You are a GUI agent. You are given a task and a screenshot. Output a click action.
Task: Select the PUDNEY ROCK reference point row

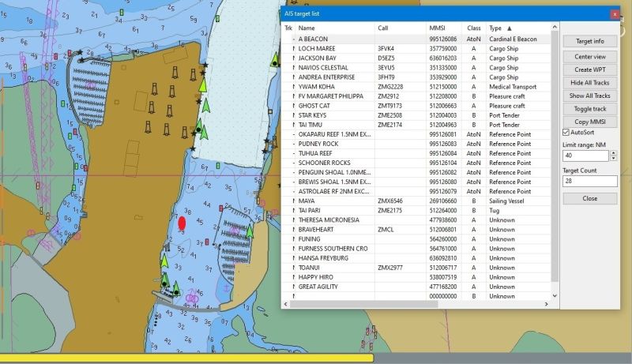(416, 144)
